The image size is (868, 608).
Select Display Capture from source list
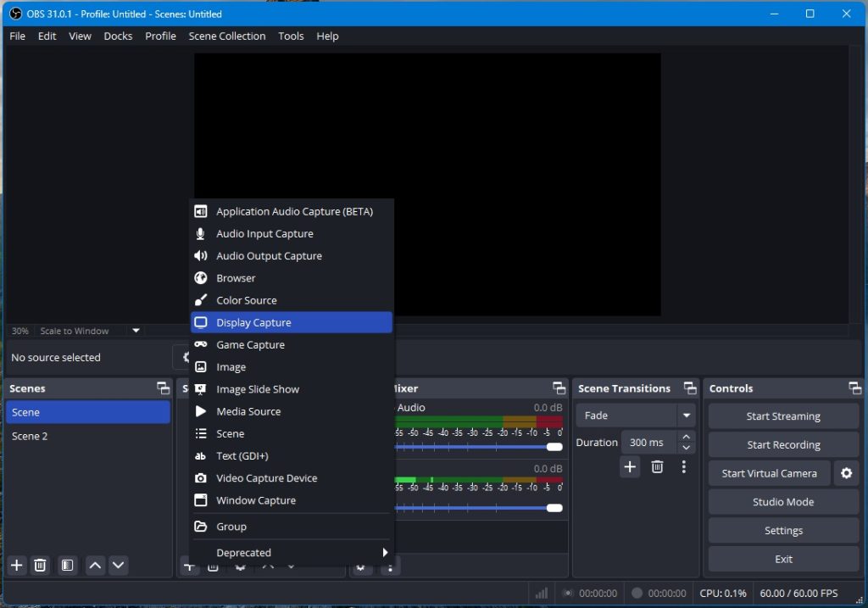(x=252, y=322)
